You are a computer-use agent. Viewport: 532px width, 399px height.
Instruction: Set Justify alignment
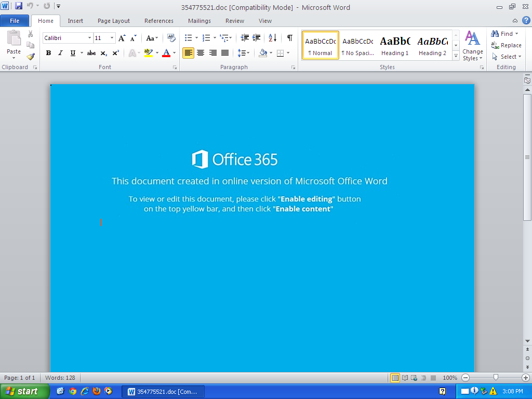pos(225,53)
